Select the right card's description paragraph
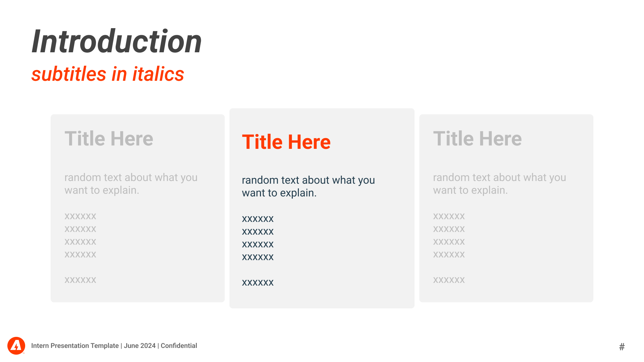 (x=499, y=184)
